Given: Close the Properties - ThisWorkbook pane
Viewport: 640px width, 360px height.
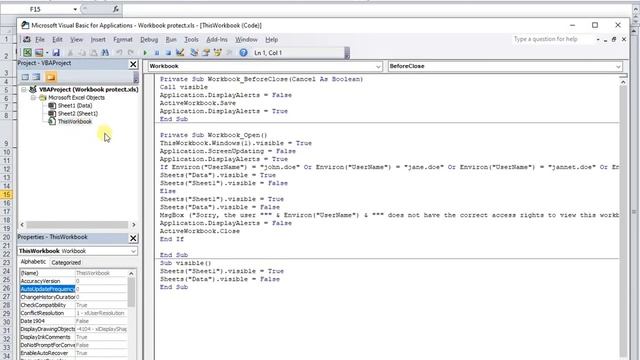Looking at the screenshot, I should [x=133, y=238].
